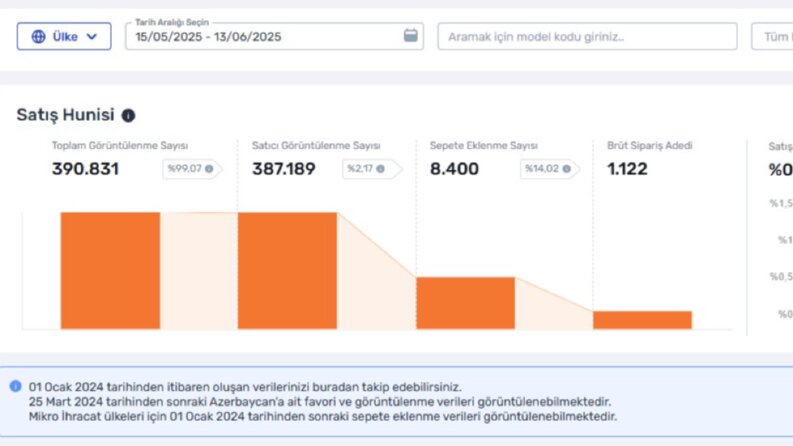
Task: Click the 390.831 total views value
Action: coord(85,169)
